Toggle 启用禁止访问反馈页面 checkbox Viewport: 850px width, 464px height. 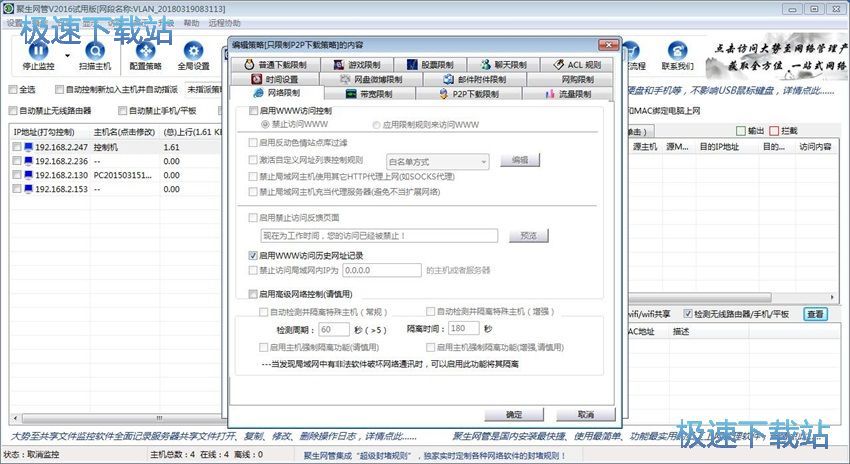point(253,217)
